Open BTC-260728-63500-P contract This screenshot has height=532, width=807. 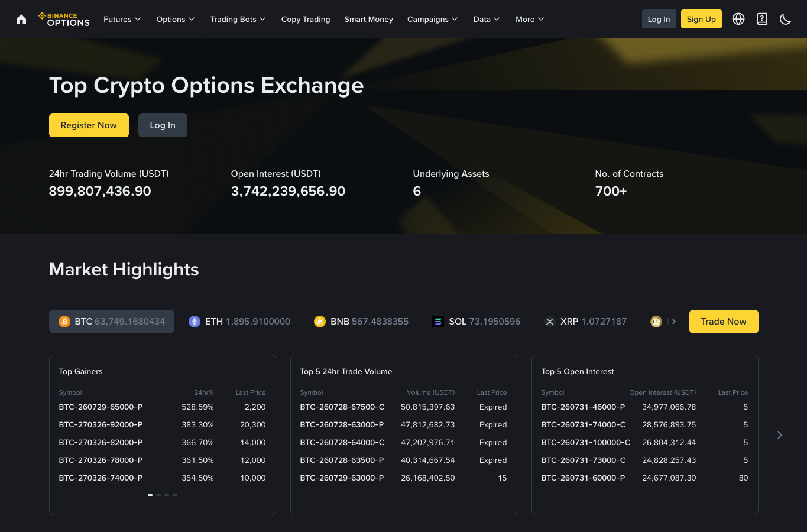point(342,460)
